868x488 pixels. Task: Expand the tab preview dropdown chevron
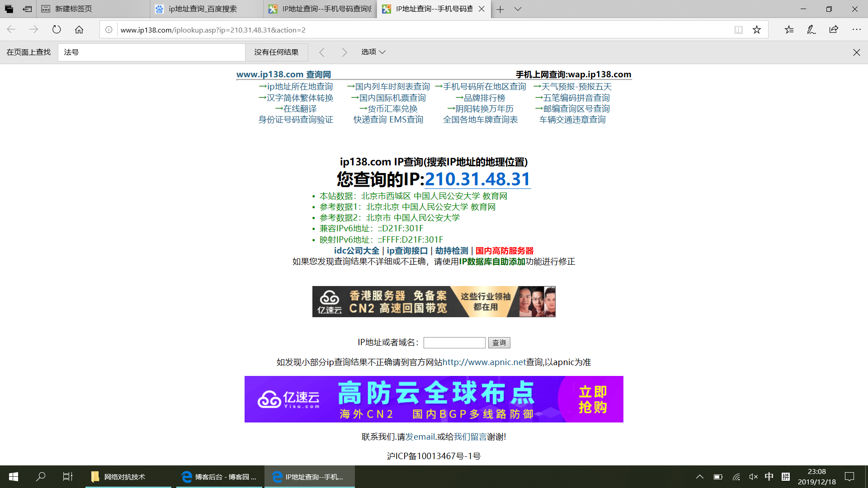518,9
